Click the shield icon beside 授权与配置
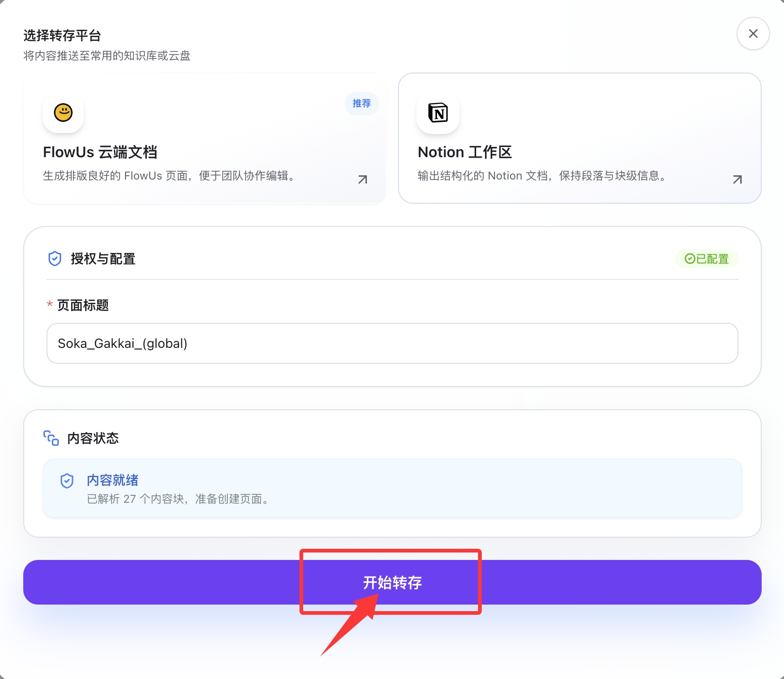784x679 pixels. (x=55, y=259)
